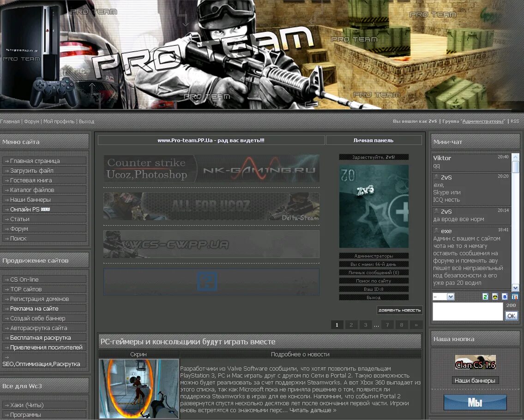Click the CS-CW.PP.UA banner
Image resolution: width=524 pixels, height=420 pixels.
point(211,244)
